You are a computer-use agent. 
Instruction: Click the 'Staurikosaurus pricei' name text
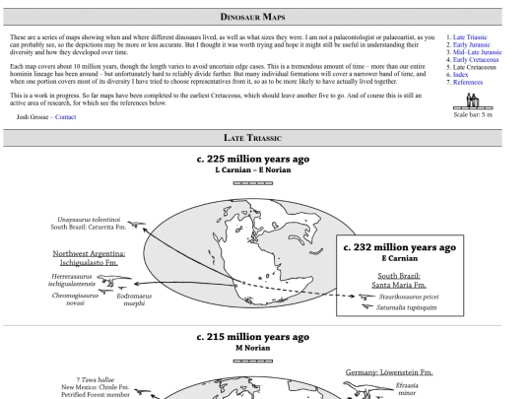(x=409, y=297)
